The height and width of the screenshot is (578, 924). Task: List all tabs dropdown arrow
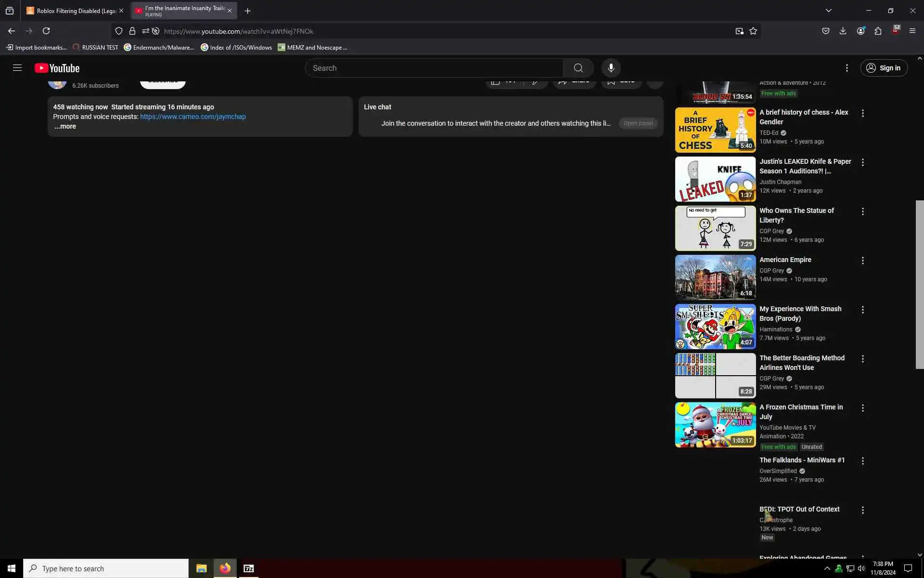click(828, 11)
